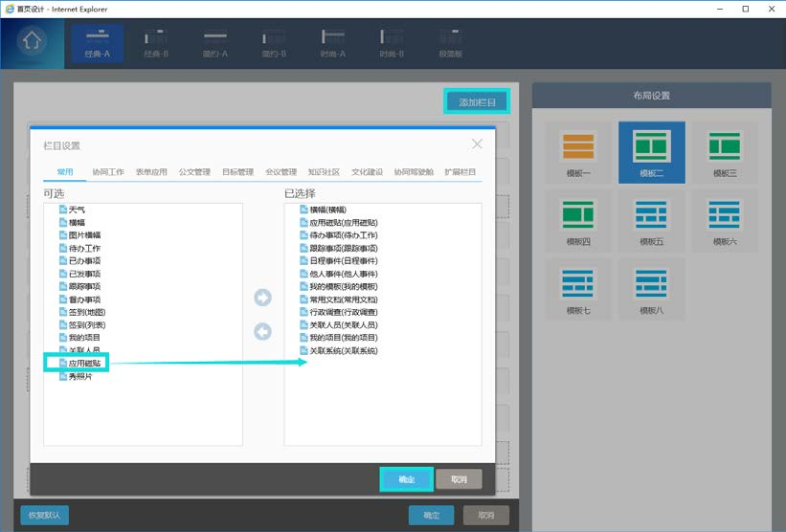The width and height of the screenshot is (786, 532).
Task: Click the right arrow to add item
Action: (263, 299)
